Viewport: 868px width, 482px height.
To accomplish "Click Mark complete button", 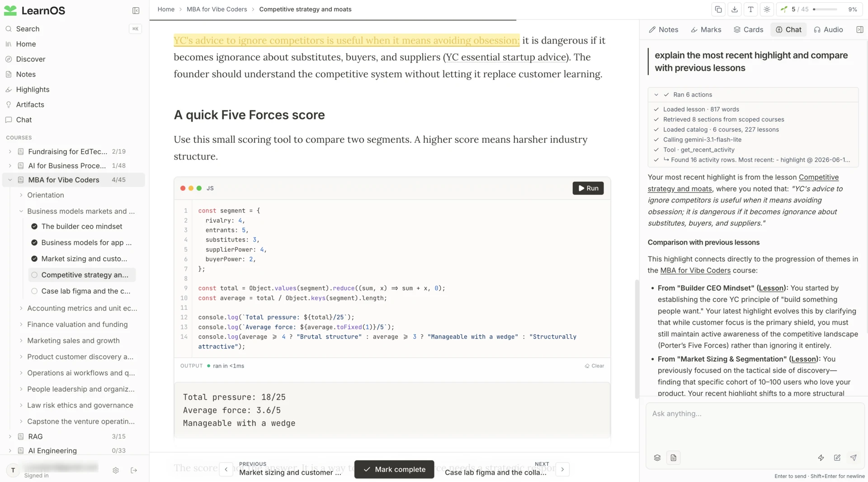I will (x=394, y=469).
